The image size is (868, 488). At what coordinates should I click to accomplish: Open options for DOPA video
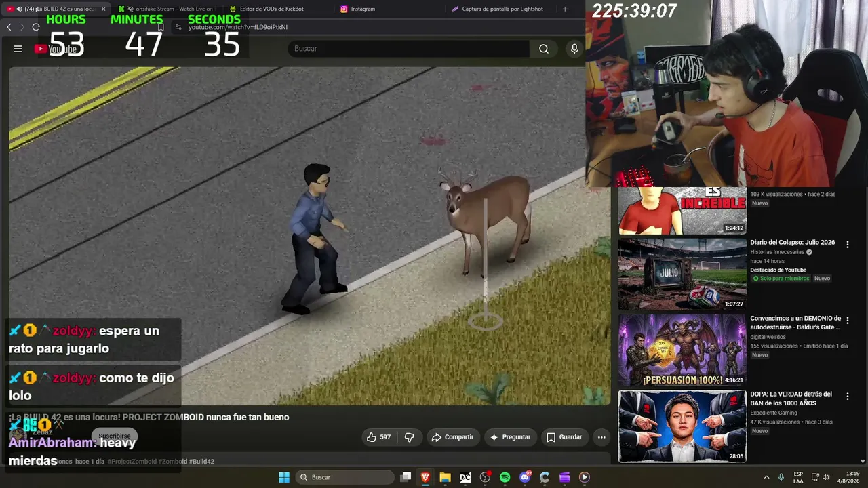pyautogui.click(x=847, y=396)
